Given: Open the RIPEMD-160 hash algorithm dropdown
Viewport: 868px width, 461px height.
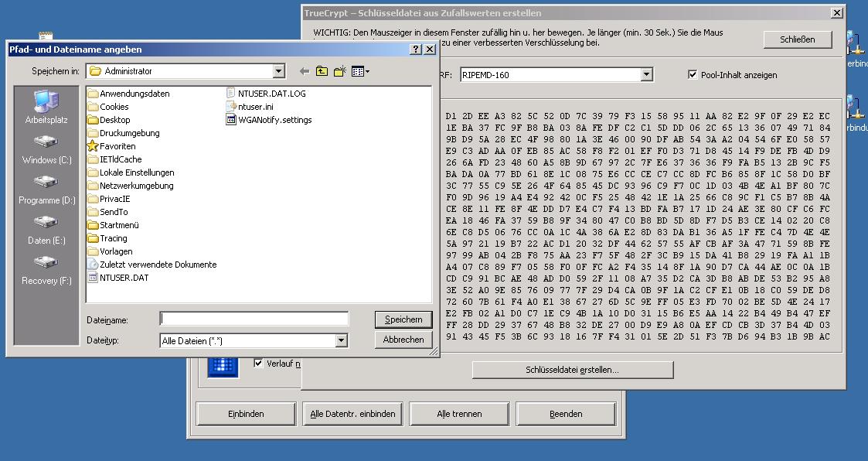Looking at the screenshot, I should point(647,75).
